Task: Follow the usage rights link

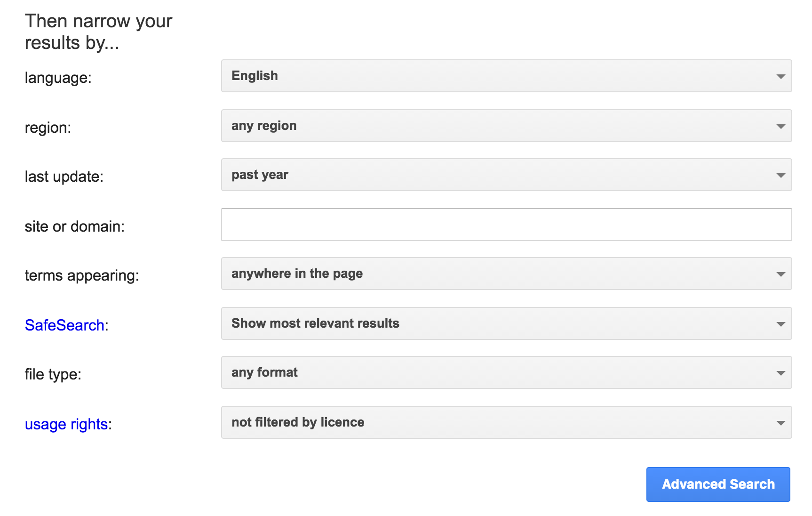Action: tap(66, 424)
